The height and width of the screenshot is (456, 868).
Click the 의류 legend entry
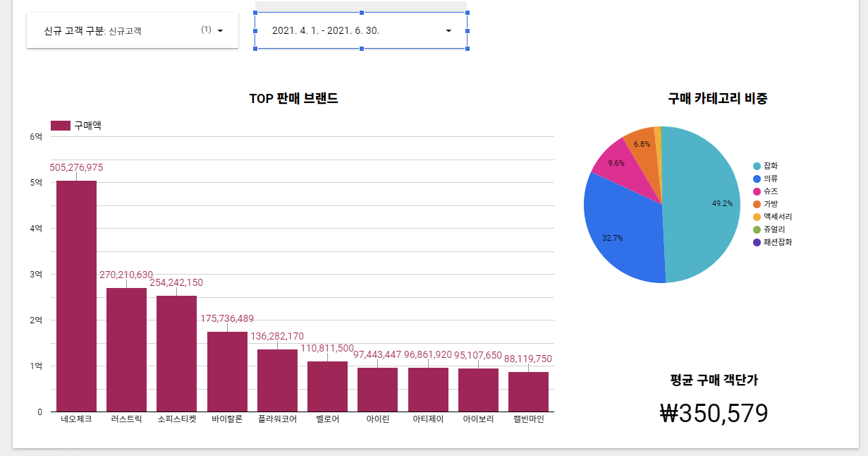pyautogui.click(x=764, y=179)
